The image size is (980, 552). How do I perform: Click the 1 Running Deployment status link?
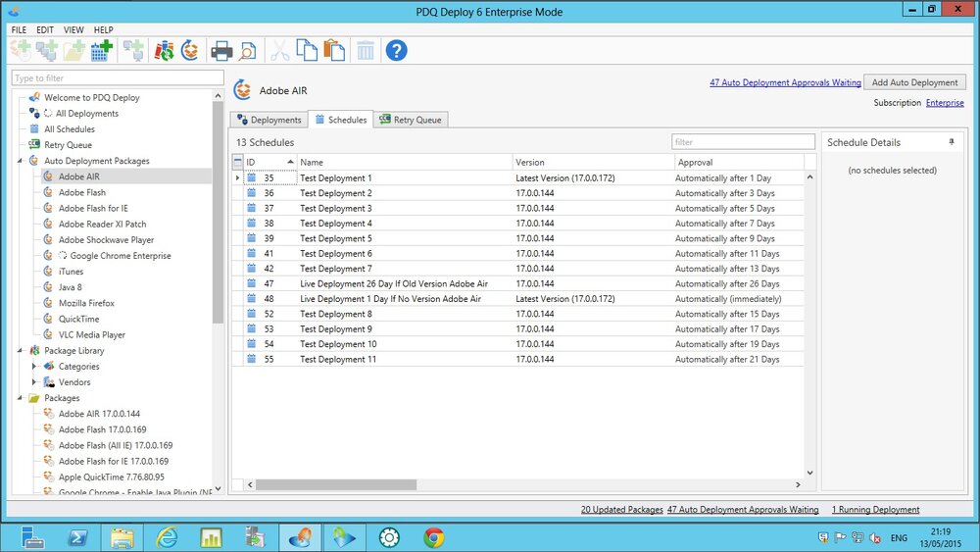pos(875,510)
